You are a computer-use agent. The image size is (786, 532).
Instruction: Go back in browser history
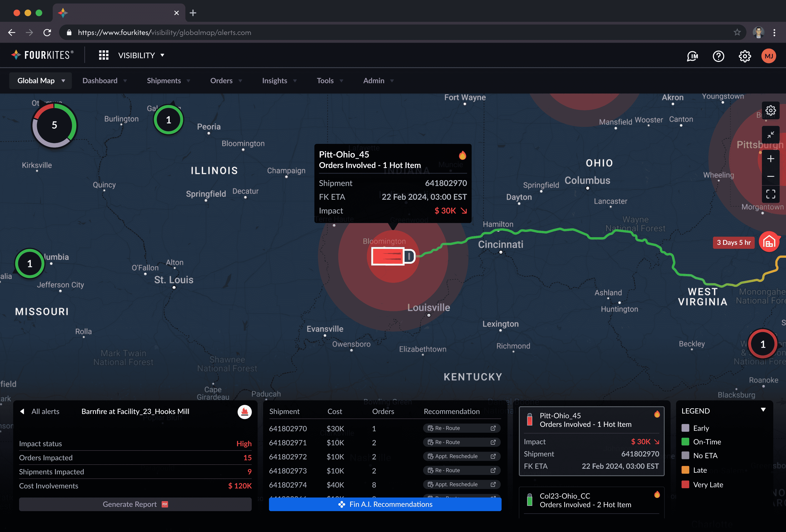(12, 32)
